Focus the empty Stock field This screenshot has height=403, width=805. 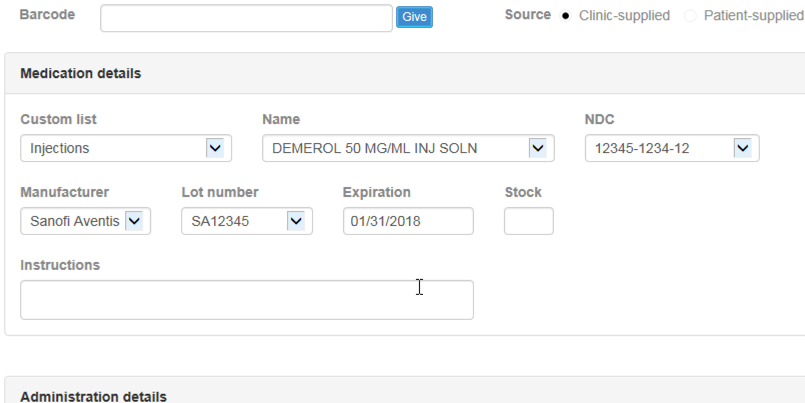529,221
